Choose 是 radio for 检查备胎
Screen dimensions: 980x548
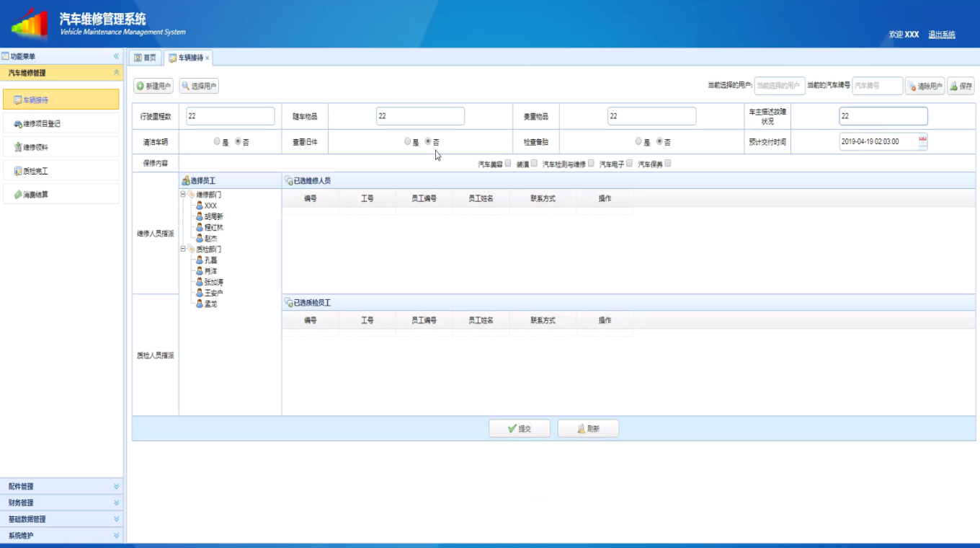pos(638,142)
